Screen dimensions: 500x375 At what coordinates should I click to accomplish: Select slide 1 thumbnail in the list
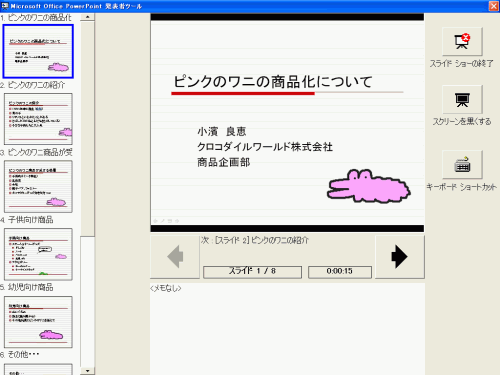(38, 51)
